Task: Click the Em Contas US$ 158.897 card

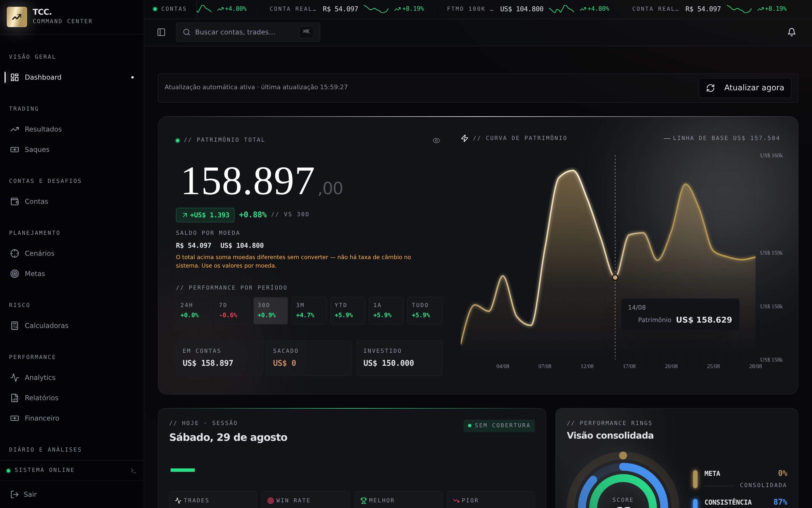Action: click(219, 358)
